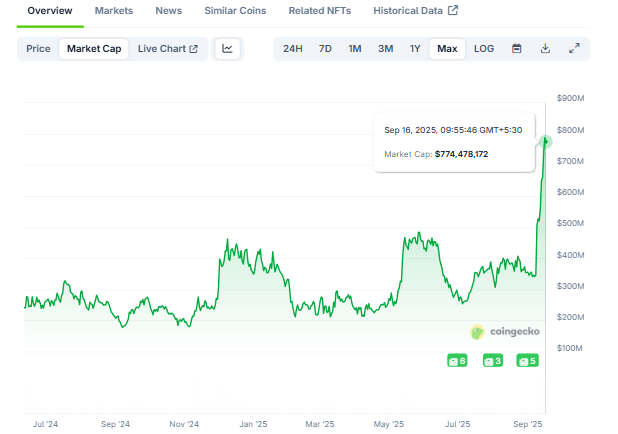Open the Historical Data link

point(415,11)
